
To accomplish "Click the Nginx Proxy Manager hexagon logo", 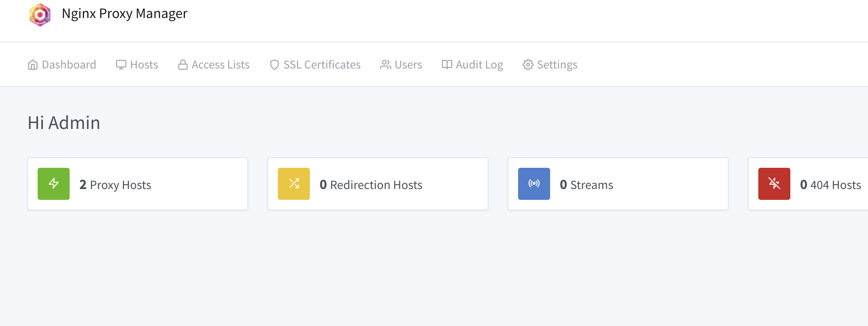I will pyautogui.click(x=40, y=15).
